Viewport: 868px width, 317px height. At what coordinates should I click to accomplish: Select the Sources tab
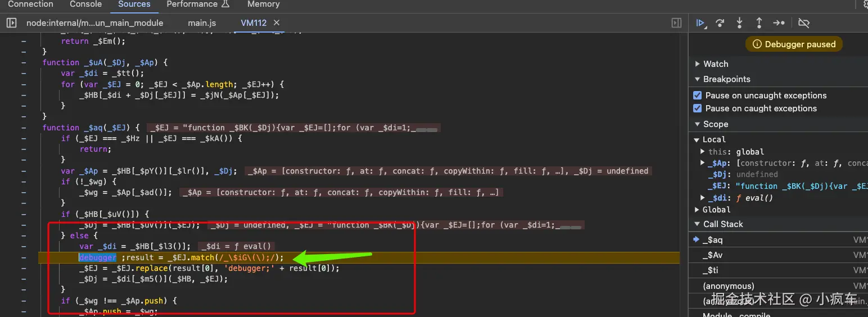point(134,4)
